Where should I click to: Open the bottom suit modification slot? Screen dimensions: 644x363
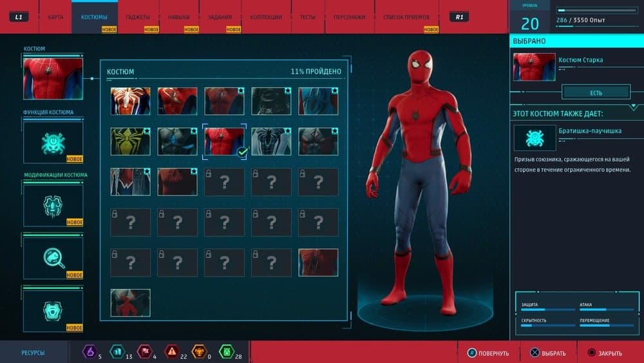click(53, 311)
